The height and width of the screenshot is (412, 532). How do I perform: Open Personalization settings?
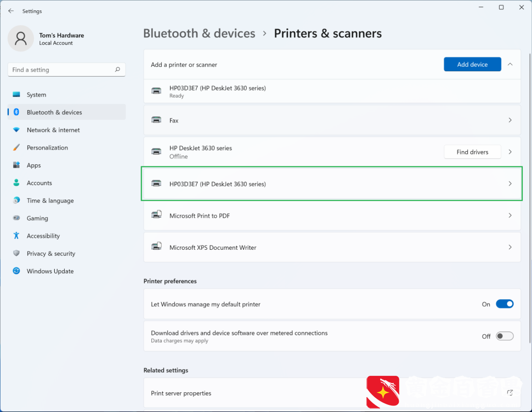pos(66,147)
